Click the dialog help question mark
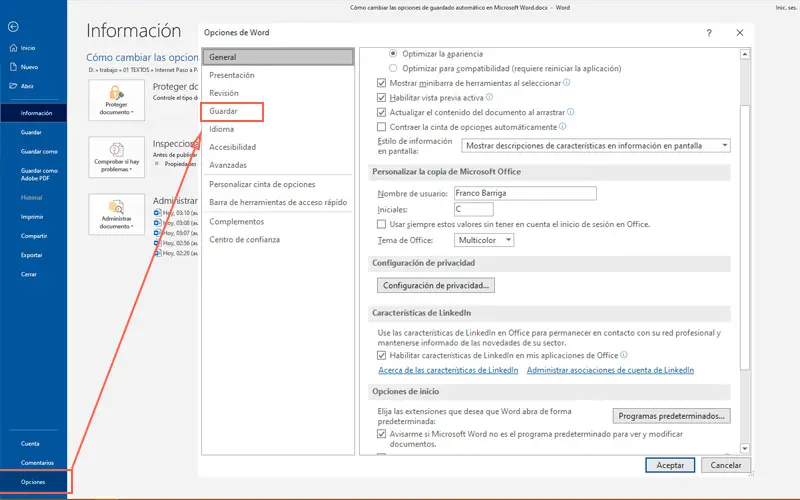 709,33
